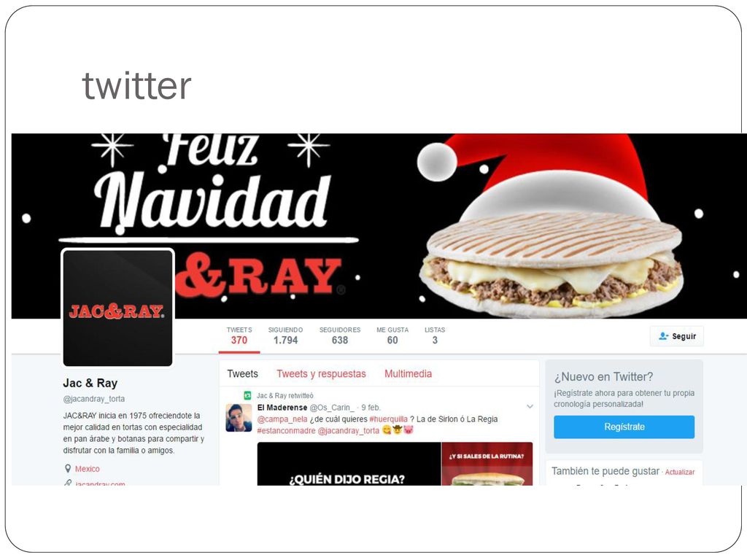
Task: Click the Regístrate signup button
Action: [624, 427]
